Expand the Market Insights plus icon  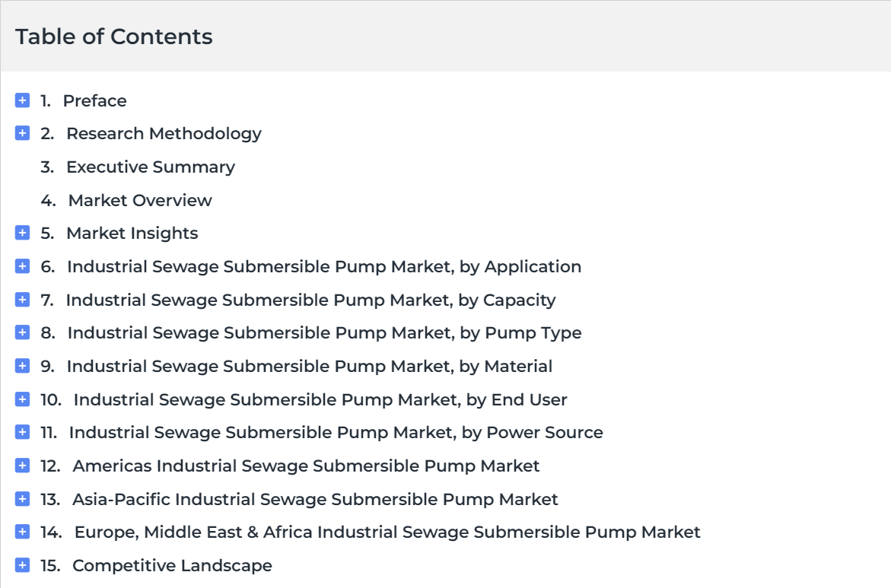coord(22,233)
